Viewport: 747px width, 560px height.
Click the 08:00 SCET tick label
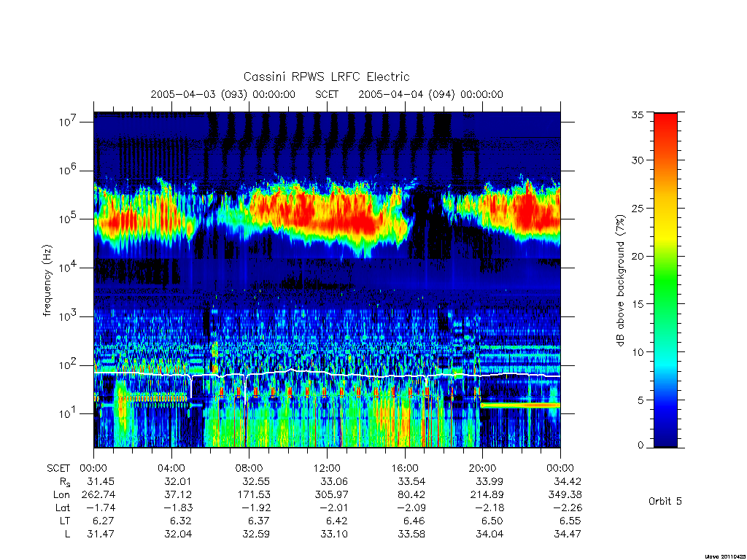click(249, 468)
